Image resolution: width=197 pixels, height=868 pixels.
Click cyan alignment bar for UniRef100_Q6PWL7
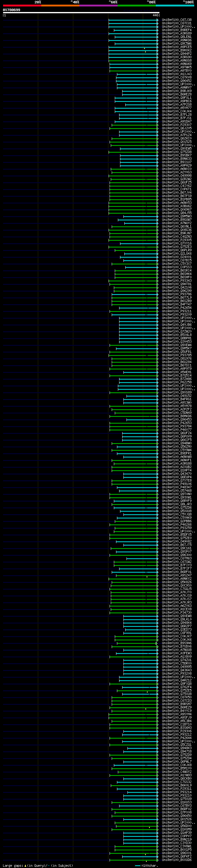[141, 761]
